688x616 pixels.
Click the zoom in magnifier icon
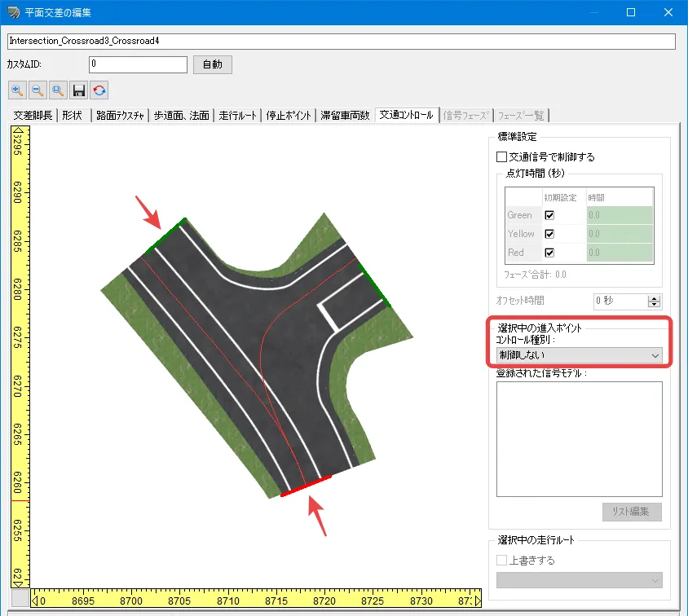(17, 90)
